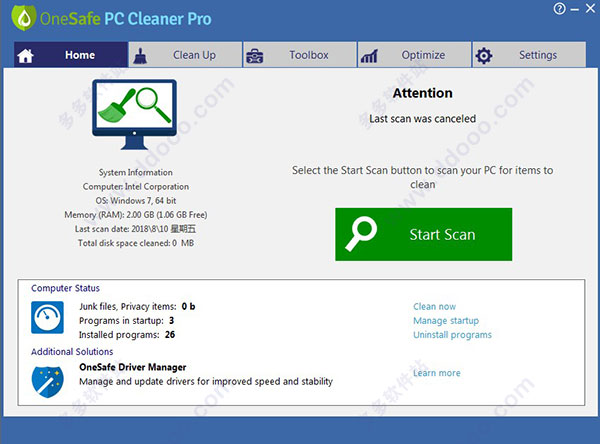
Task: Click 'Computer: Intel Corporation' line
Action: coord(135,186)
